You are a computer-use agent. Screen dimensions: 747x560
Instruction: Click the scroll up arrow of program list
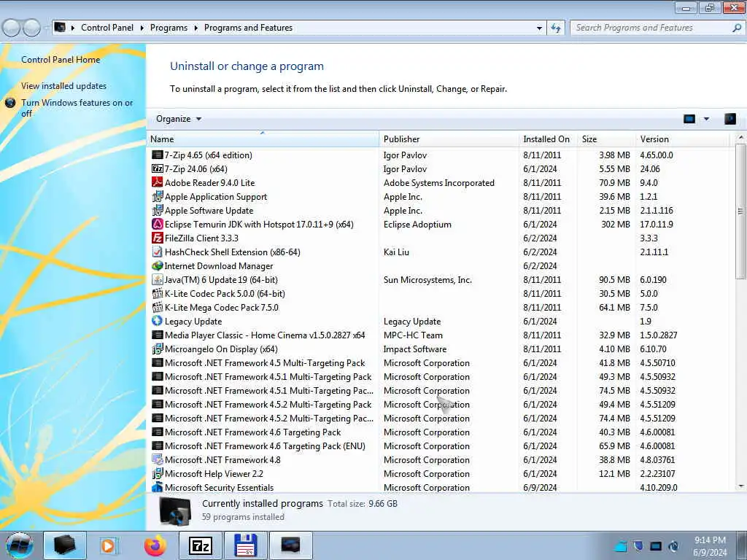click(x=741, y=138)
